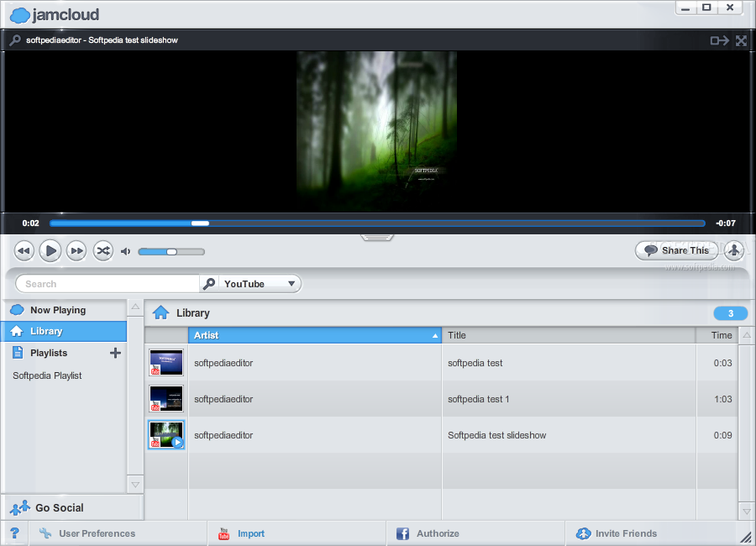Screen dimensions: 756x546
Task: Click the artist cell in Softpedia test slideshow row
Action: (x=315, y=435)
